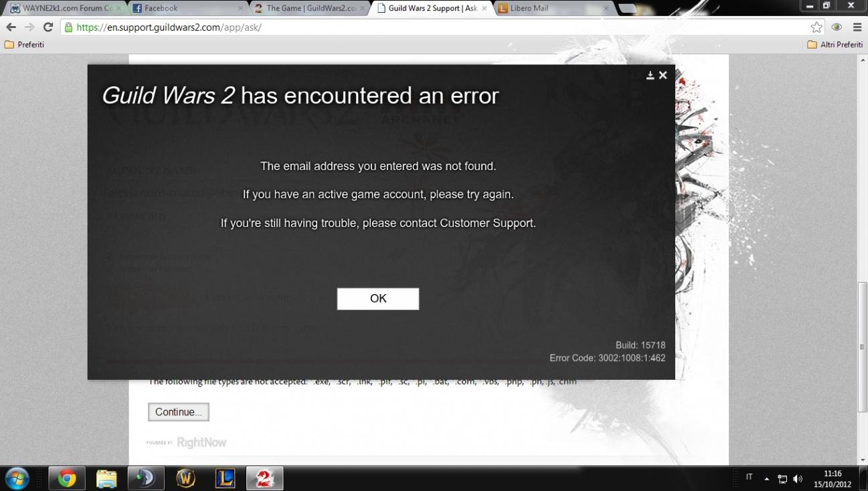Open the Preferiti bookmarks folder
The height and width of the screenshot is (491, 868).
(x=25, y=45)
